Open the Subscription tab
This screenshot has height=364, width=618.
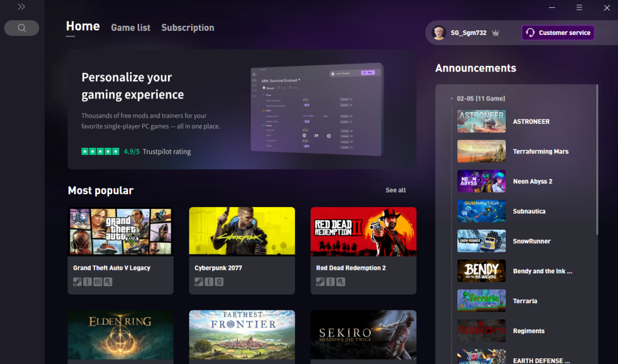[x=187, y=28]
